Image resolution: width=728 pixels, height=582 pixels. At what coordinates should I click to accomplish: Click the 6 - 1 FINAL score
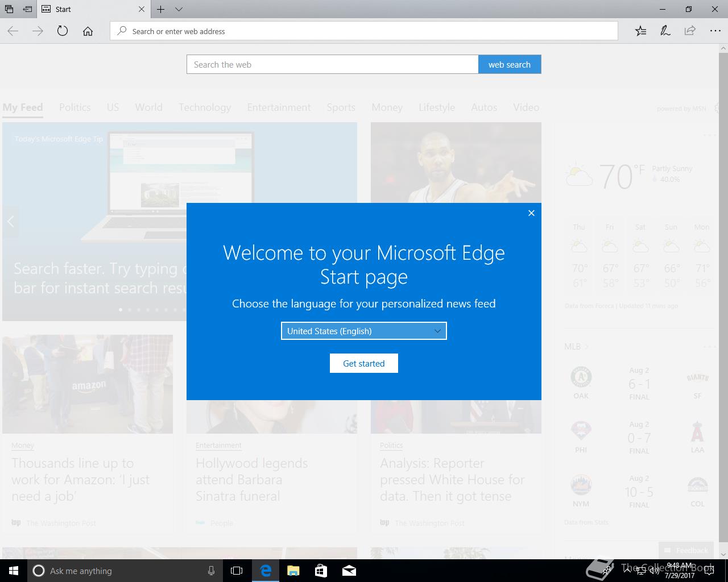[639, 384]
